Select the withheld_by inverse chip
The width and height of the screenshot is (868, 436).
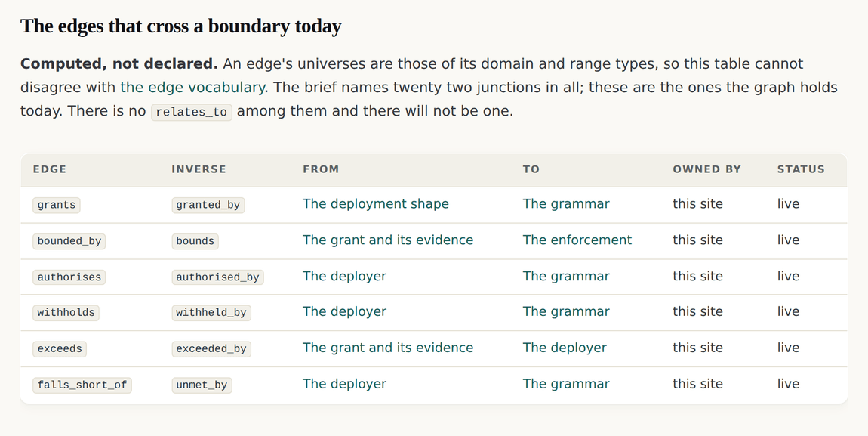(x=211, y=313)
